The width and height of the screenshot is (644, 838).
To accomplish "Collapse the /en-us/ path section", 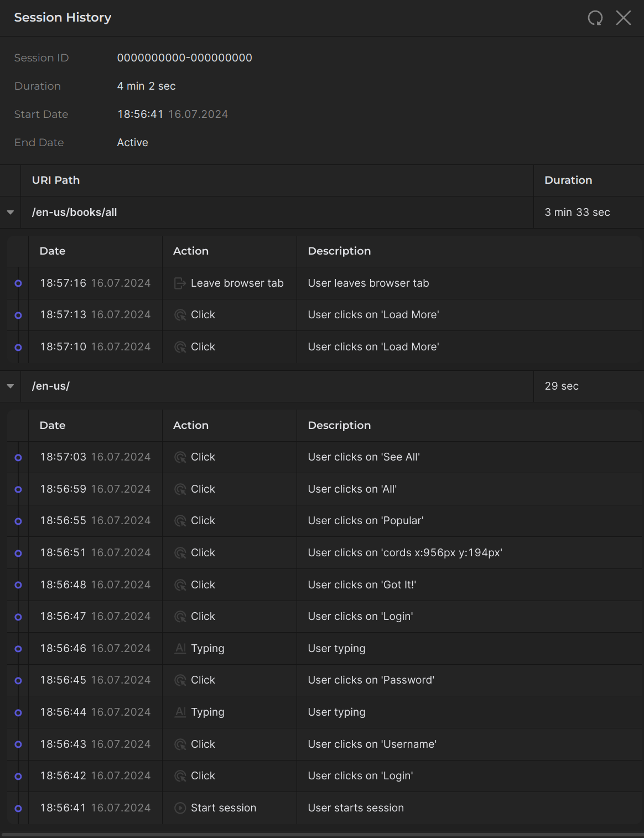I will tap(11, 386).
